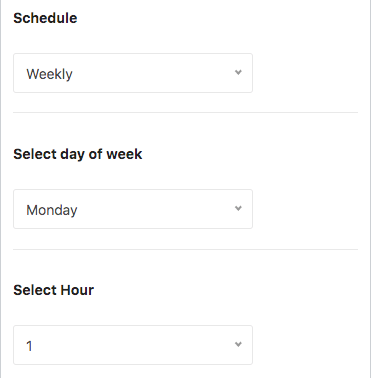The width and height of the screenshot is (371, 378).
Task: Click the empty area of the Weekly combo box
Action: point(153,73)
